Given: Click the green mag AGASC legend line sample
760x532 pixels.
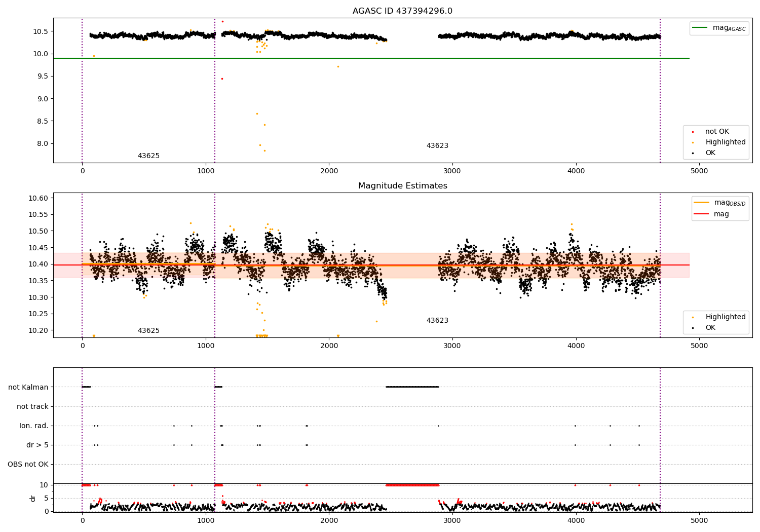Looking at the screenshot, I should click(700, 27).
